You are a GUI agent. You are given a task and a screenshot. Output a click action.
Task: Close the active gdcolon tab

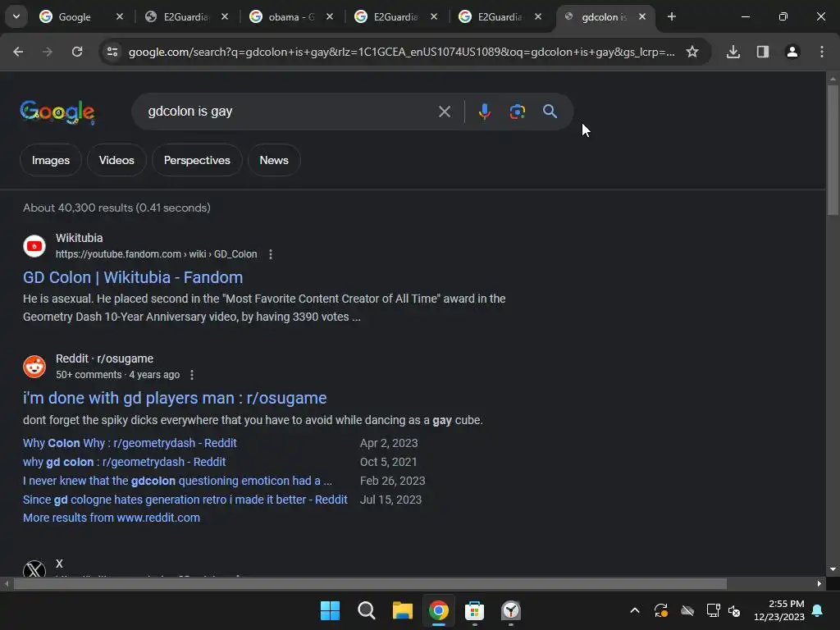point(641,16)
